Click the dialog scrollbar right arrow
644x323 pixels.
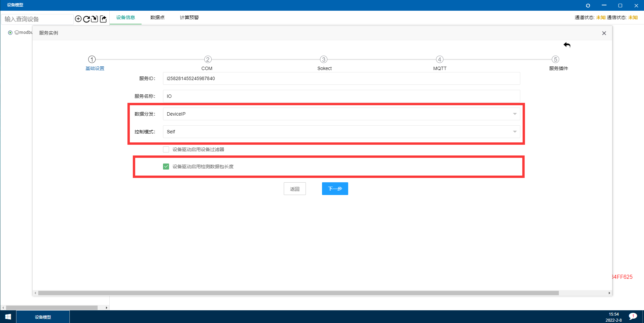[x=609, y=293]
